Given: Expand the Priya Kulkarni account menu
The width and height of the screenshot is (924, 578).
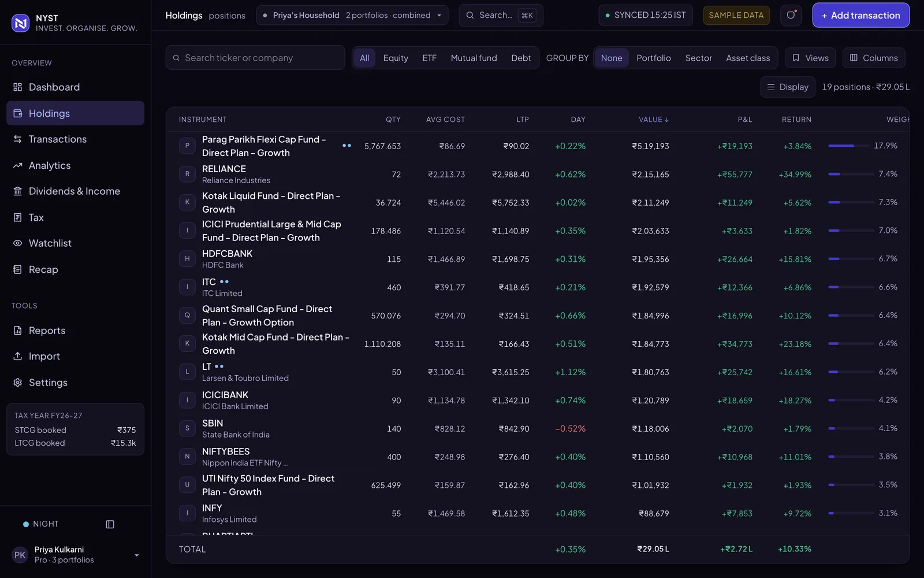Looking at the screenshot, I should (x=75, y=555).
